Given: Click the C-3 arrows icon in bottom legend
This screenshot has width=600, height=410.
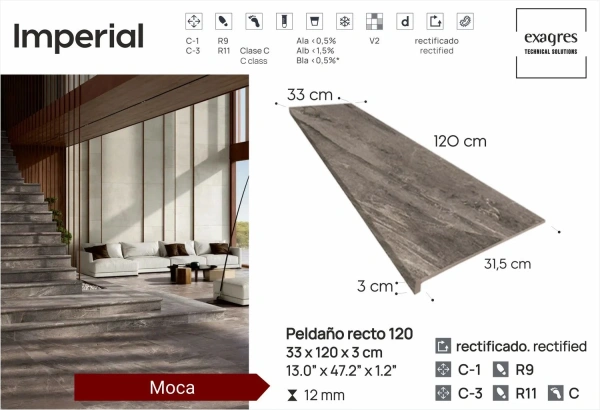Looking at the screenshot, I should pyautogui.click(x=443, y=394).
